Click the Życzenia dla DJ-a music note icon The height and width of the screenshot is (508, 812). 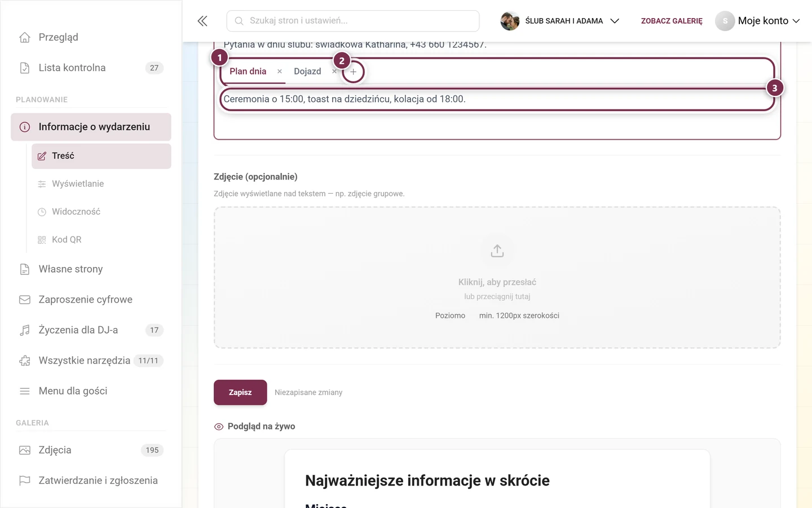[x=25, y=330]
